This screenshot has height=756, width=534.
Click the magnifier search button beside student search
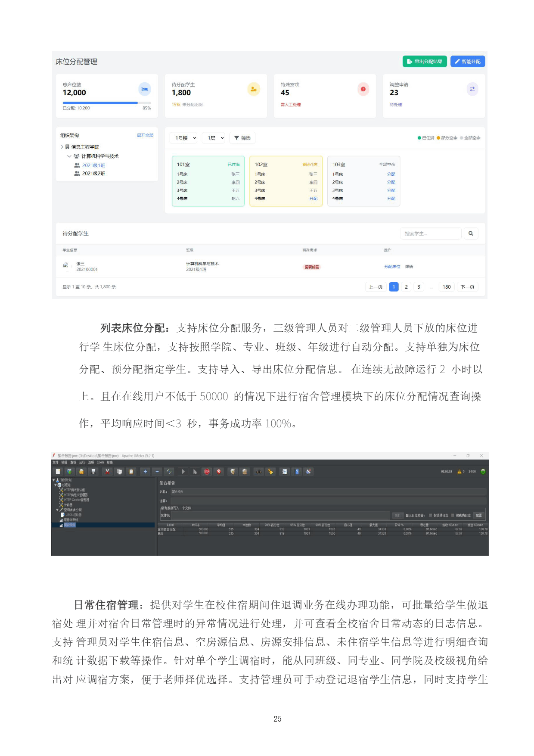pyautogui.click(x=471, y=233)
